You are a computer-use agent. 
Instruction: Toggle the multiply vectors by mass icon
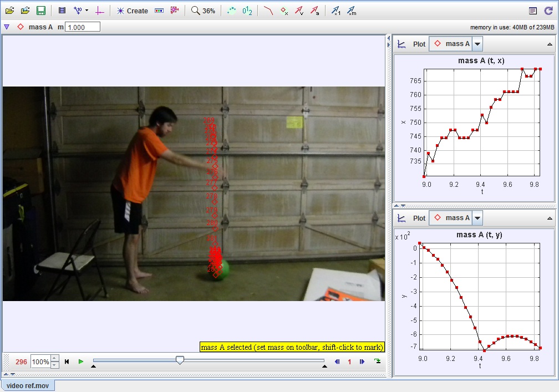[352, 11]
